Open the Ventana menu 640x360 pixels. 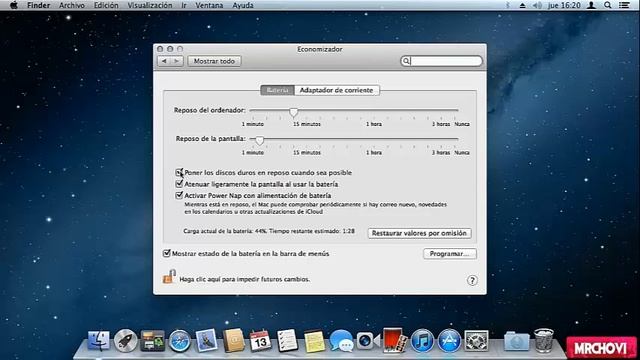(x=209, y=5)
